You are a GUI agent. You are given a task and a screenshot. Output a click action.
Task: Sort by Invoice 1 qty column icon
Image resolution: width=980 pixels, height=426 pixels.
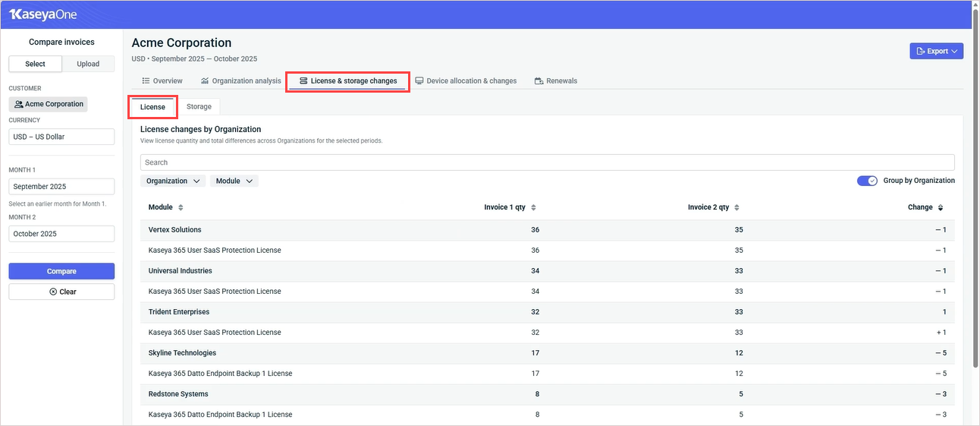point(534,207)
